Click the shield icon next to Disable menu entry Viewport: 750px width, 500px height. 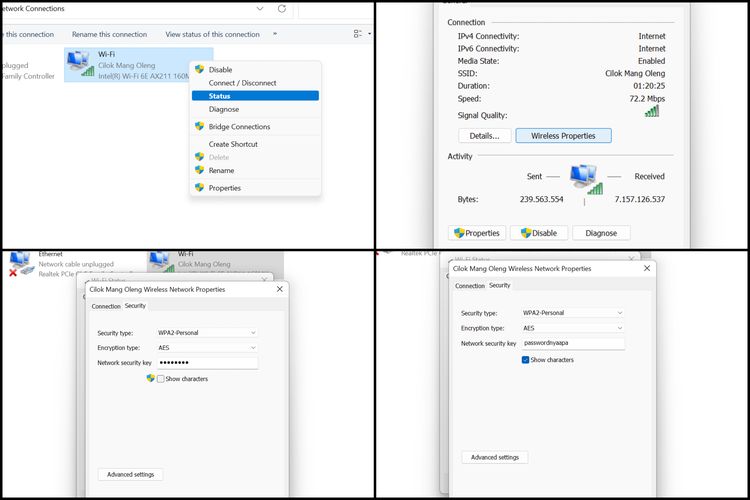coord(199,69)
